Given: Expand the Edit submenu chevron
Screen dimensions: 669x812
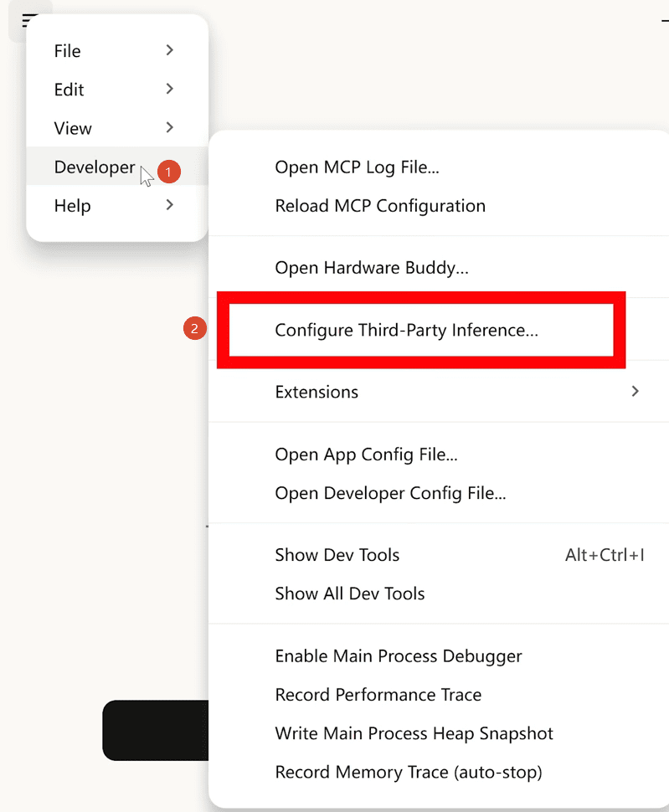Looking at the screenshot, I should [169, 89].
